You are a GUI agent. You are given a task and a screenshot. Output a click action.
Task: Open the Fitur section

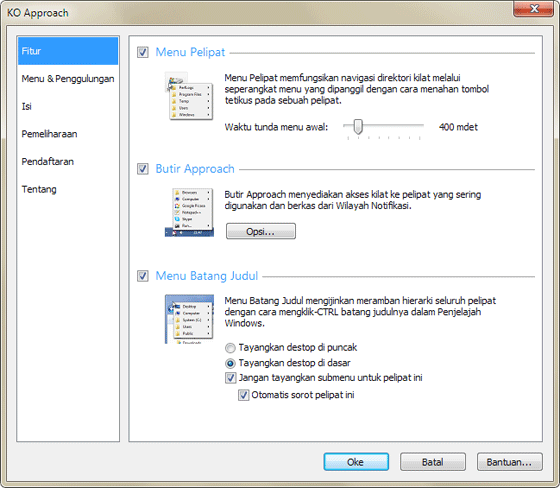(68, 51)
